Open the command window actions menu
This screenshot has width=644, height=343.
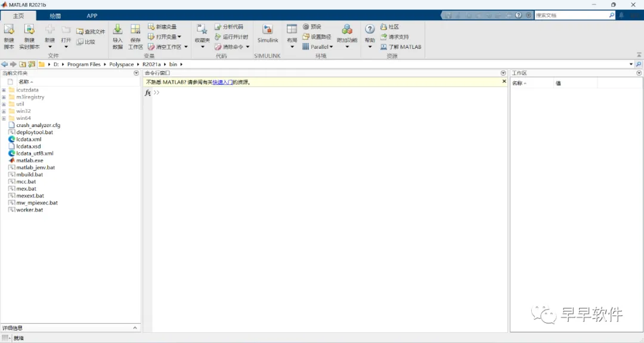tap(503, 73)
